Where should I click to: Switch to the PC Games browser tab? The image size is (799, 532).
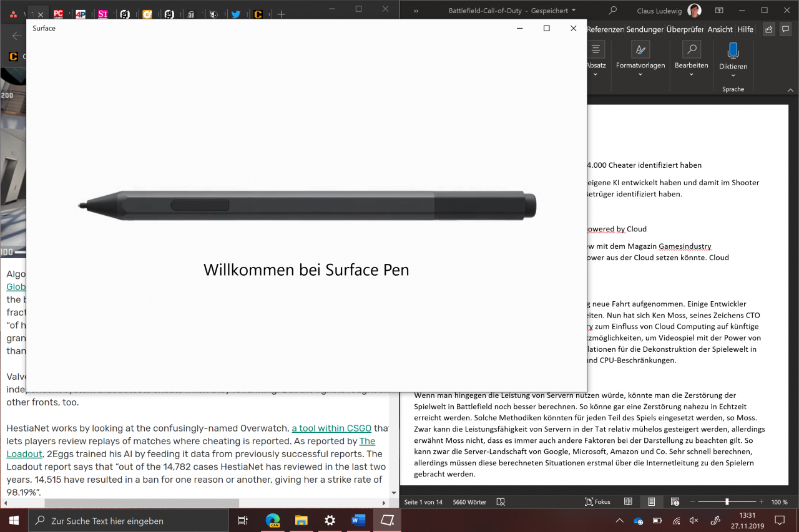pos(58,14)
